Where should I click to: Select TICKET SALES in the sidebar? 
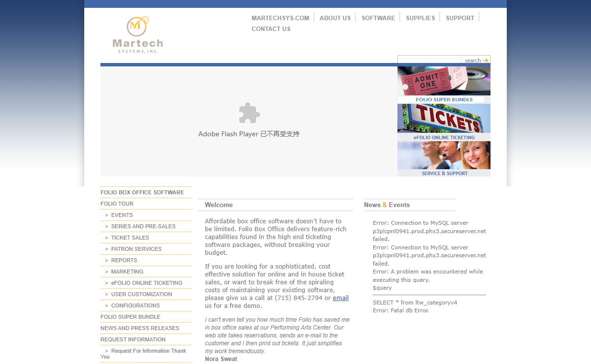pos(130,238)
